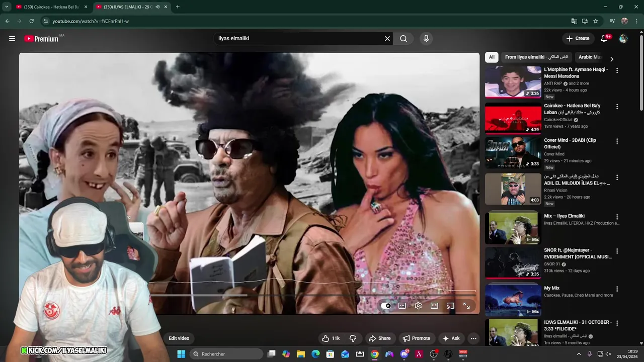Mute the ILYAS ELMALIKI tab audio

pos(157,7)
